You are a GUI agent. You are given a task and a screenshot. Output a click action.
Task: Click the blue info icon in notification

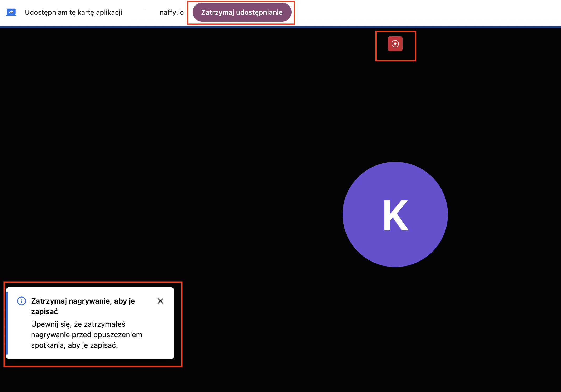point(22,301)
